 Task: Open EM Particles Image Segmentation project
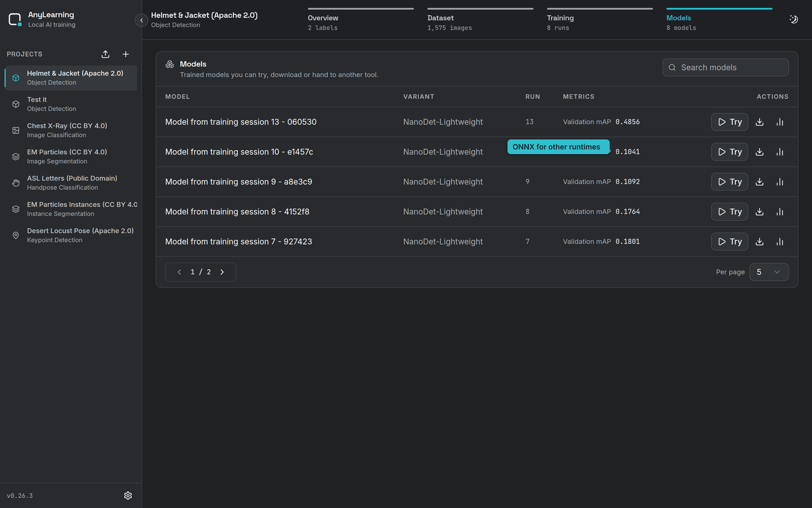(71, 156)
